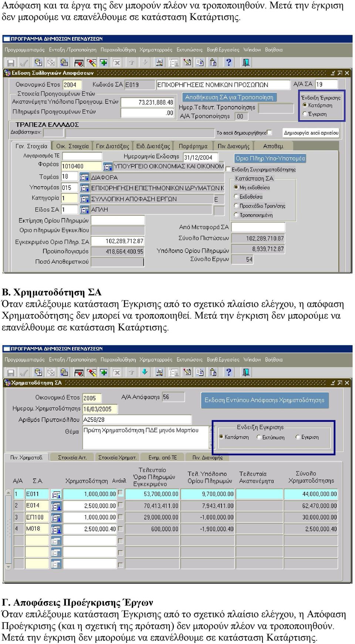Viewport: 355px width, 644px height.
Task: Click Help question-mark icon in Χρηματοδότηση ΣΑ toolbar
Action: [229, 372]
